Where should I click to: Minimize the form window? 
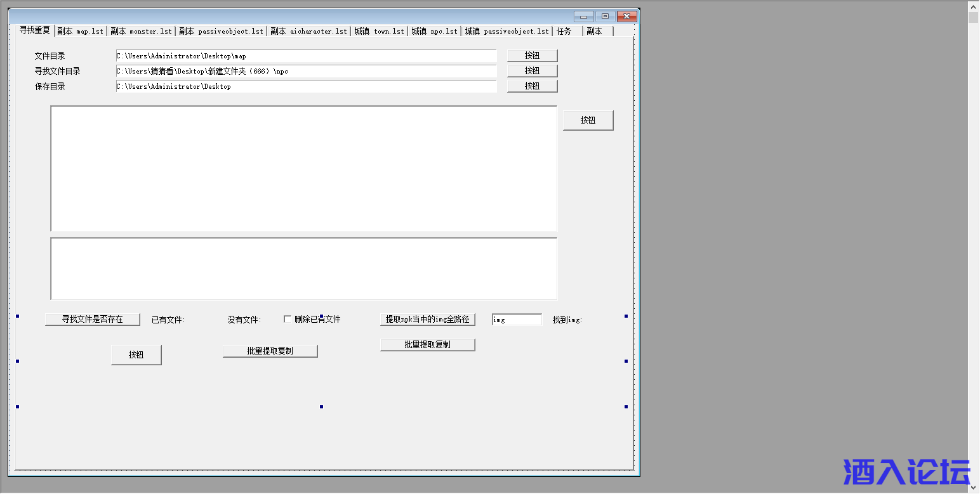[x=583, y=16]
